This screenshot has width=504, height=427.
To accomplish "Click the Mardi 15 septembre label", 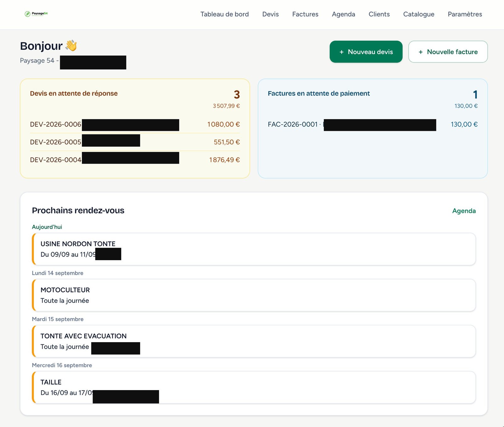I will [x=58, y=319].
